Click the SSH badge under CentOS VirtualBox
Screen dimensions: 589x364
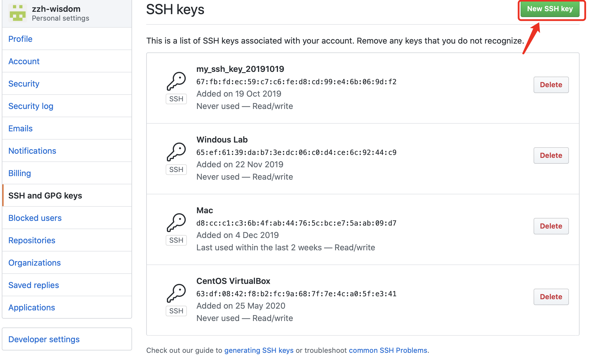[176, 311]
